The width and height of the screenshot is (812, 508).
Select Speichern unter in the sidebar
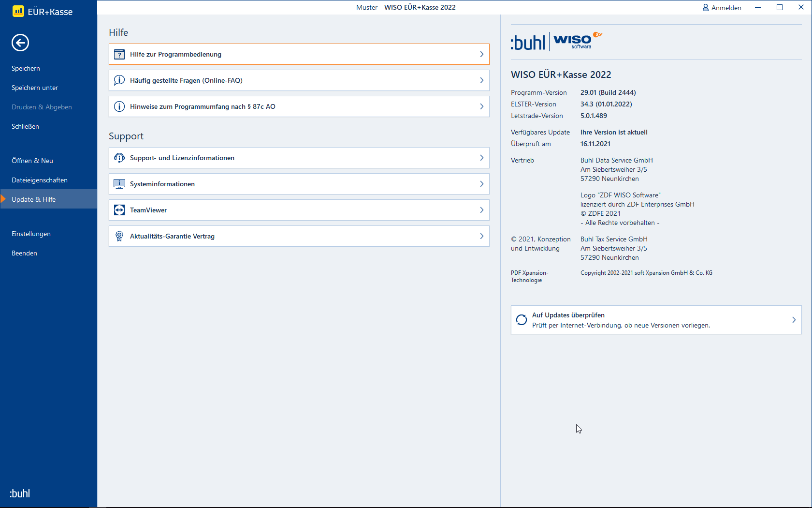[x=48, y=88]
